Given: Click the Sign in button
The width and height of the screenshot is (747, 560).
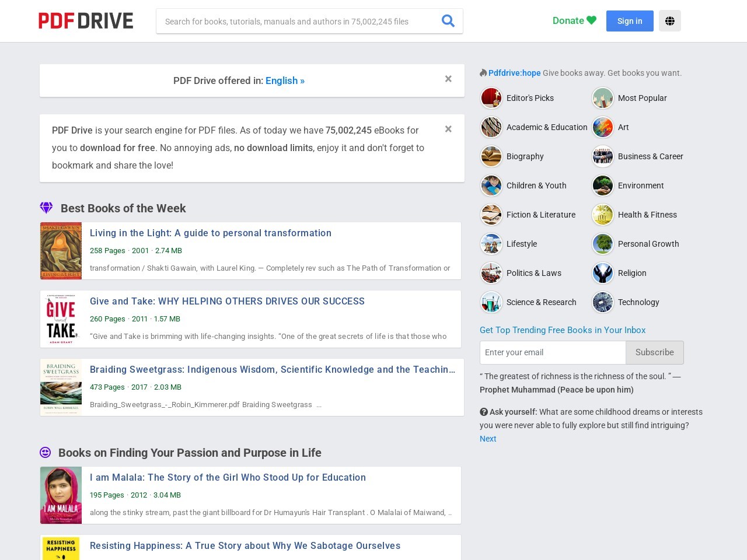Looking at the screenshot, I should tap(630, 21).
